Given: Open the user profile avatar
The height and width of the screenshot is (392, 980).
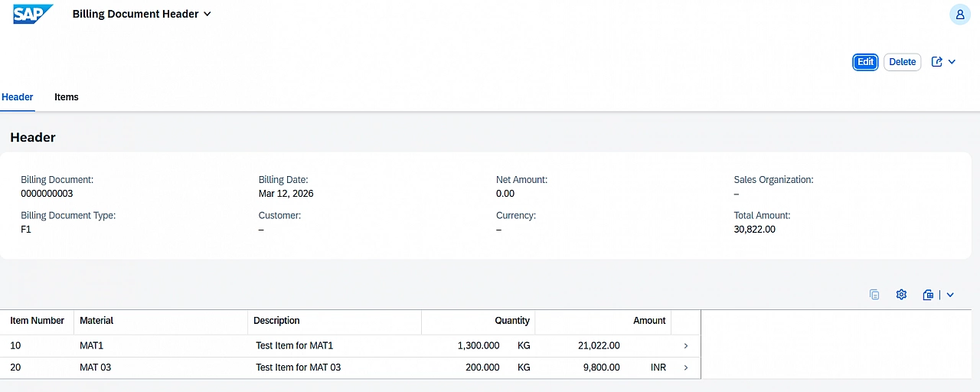Looking at the screenshot, I should [x=960, y=15].
